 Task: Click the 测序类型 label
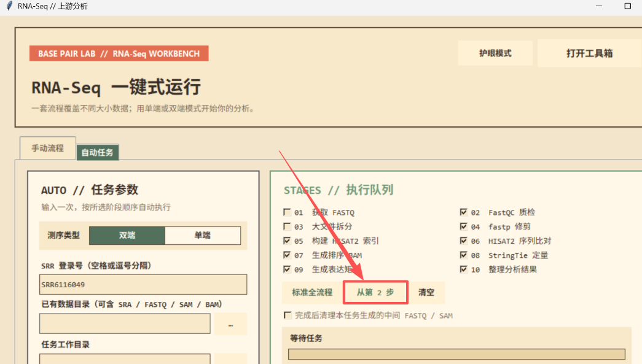63,235
